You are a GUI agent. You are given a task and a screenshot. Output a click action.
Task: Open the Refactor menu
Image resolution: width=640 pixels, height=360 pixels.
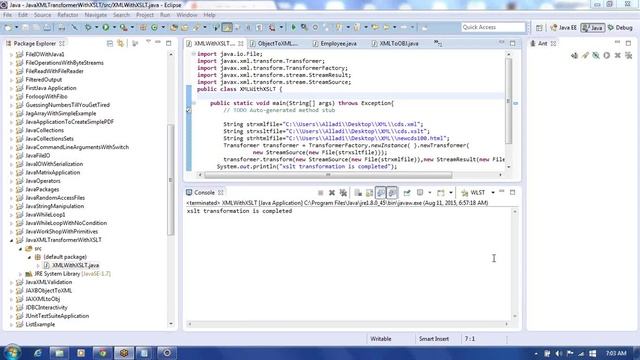(x=68, y=15)
